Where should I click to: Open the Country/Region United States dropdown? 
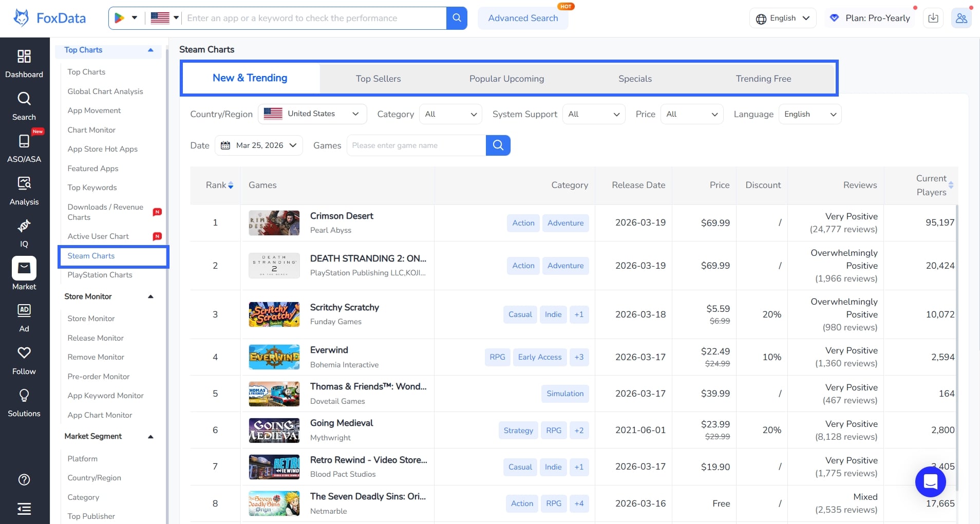tap(312, 114)
